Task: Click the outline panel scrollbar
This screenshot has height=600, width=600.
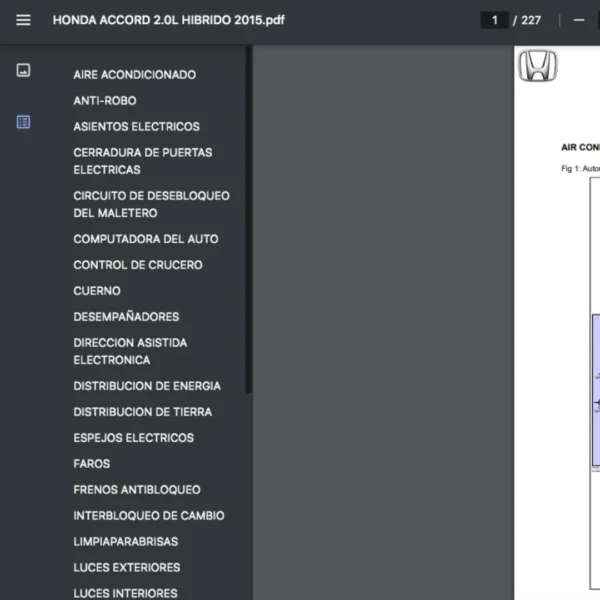Action: point(249,219)
